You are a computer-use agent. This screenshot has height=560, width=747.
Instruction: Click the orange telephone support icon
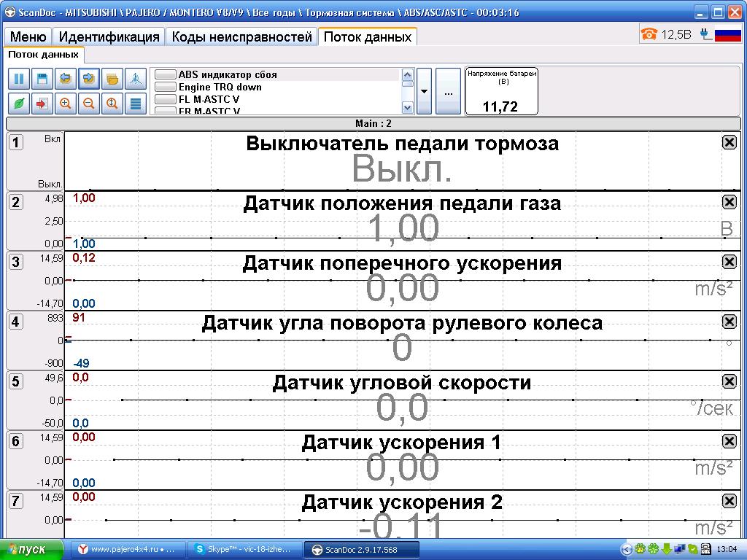coord(649,34)
